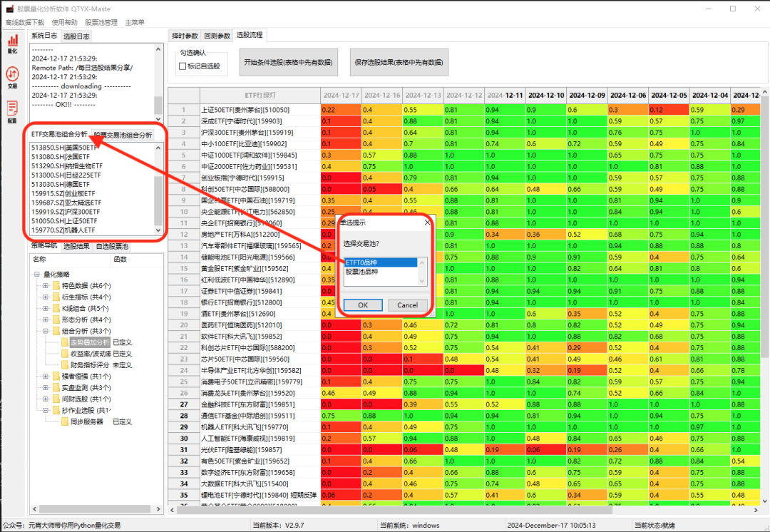Click the strategy tree scroll-right arrow
The image size is (770, 532).
point(158,509)
